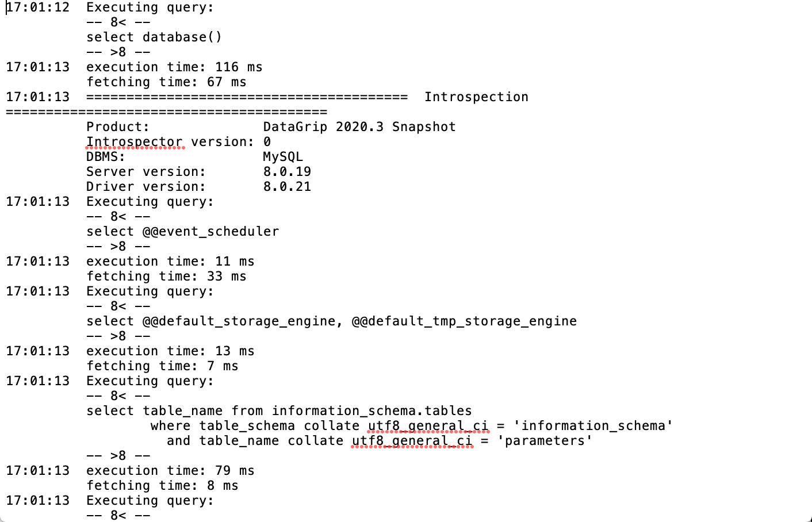Click the first timestamp 17:01:12
The image size is (812, 522).
(38, 7)
